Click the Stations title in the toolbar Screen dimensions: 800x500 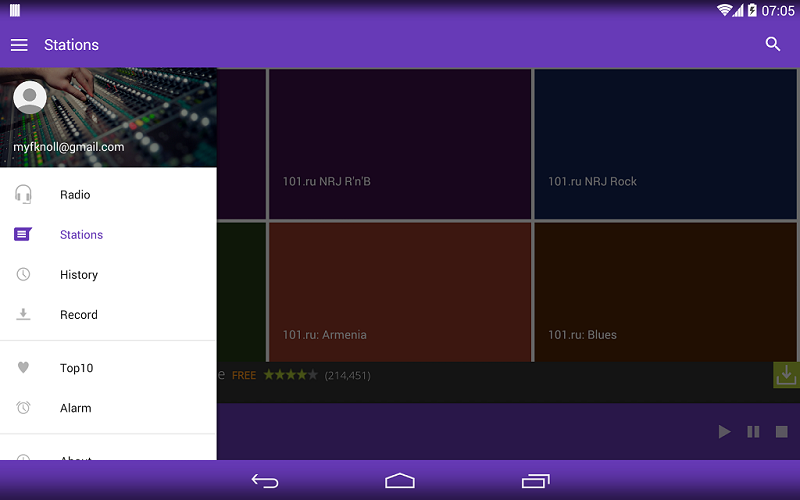(x=71, y=45)
